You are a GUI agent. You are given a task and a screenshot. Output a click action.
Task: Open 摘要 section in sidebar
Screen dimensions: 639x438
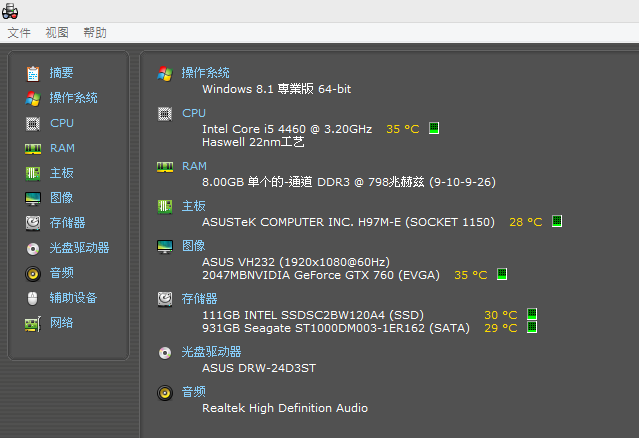coord(61,73)
